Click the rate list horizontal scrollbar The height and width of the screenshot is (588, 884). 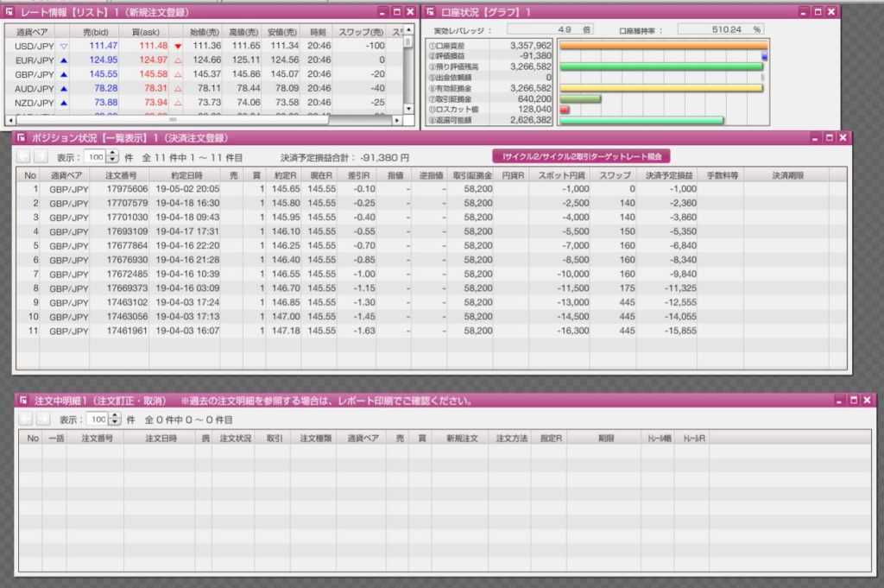click(173, 119)
